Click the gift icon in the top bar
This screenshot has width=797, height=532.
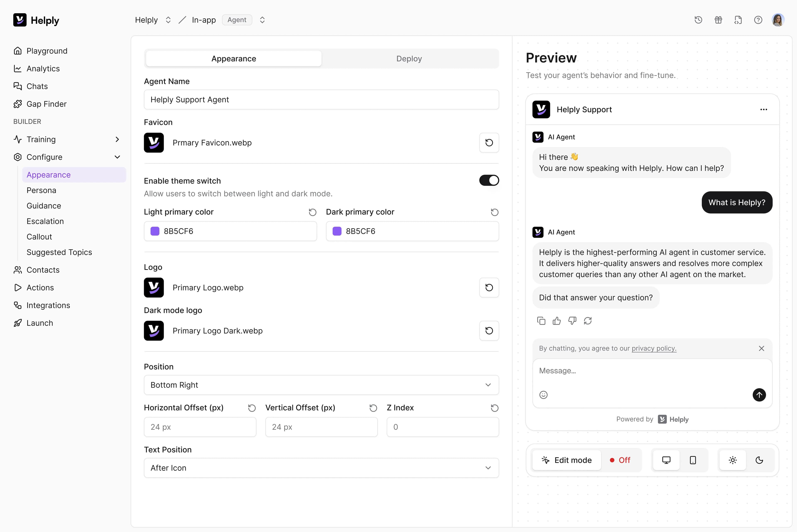tap(718, 20)
